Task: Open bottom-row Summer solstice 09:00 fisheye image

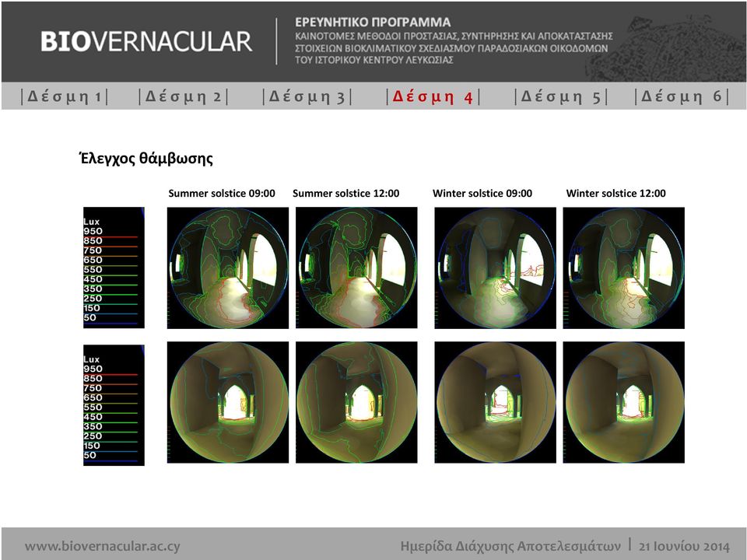Action: pyautogui.click(x=228, y=402)
